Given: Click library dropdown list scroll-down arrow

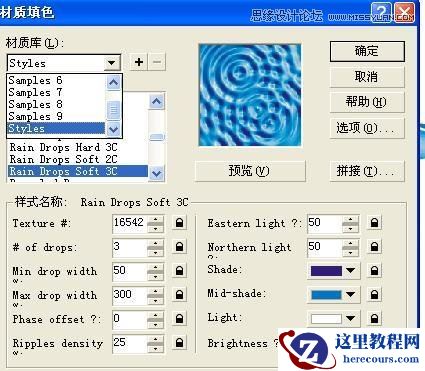Looking at the screenshot, I should (113, 129).
